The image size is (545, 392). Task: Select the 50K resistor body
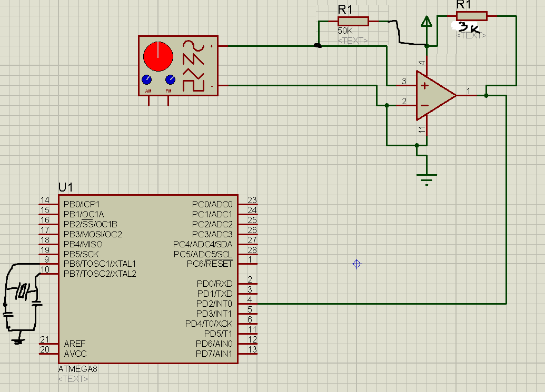point(353,21)
